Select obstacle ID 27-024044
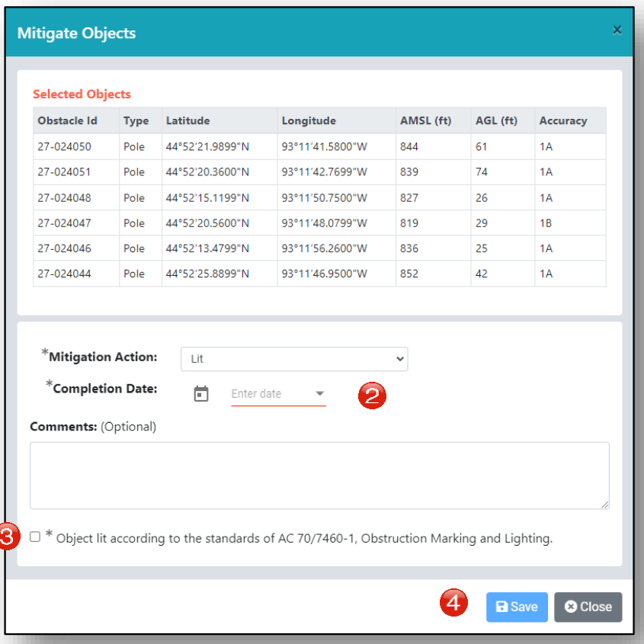This screenshot has width=644, height=644. click(x=65, y=274)
